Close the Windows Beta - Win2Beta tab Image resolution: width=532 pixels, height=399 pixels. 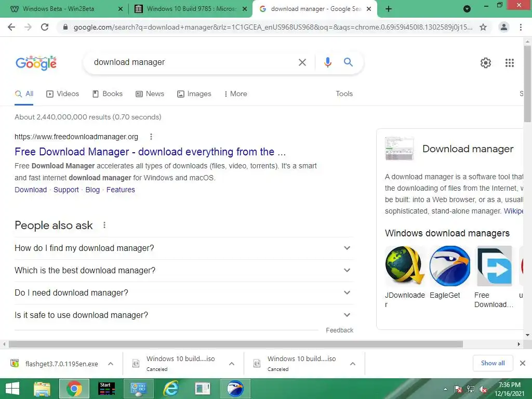click(120, 9)
